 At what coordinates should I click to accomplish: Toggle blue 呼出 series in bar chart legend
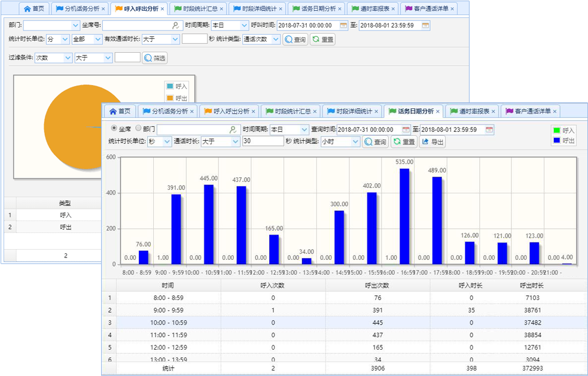click(x=557, y=141)
